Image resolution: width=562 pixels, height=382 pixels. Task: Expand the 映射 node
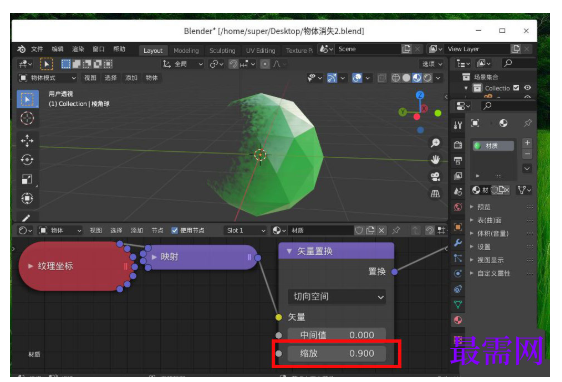point(154,257)
